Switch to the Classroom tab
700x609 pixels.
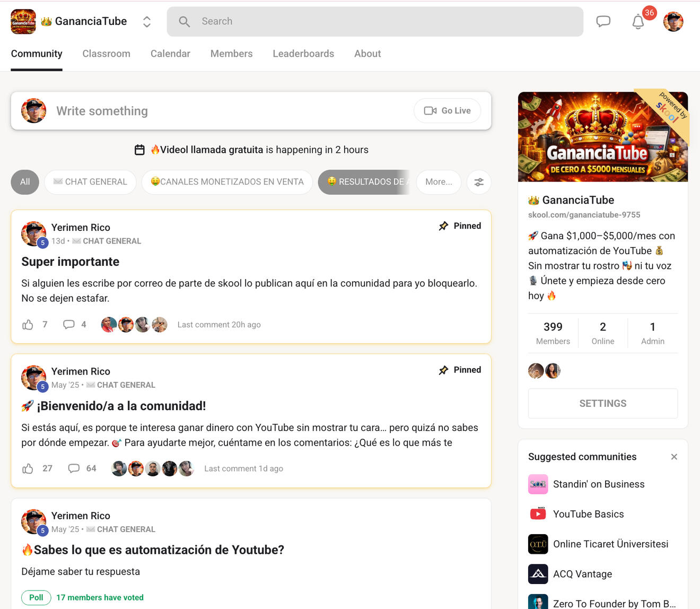tap(106, 54)
